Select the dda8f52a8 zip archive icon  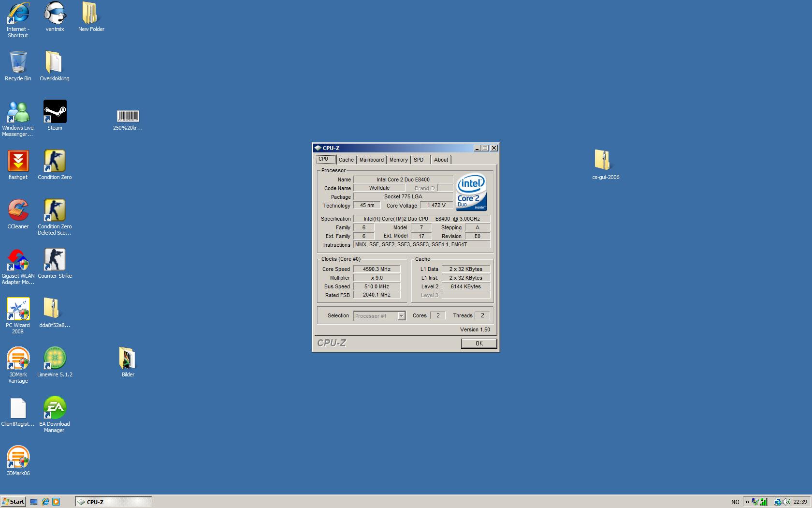click(55, 313)
